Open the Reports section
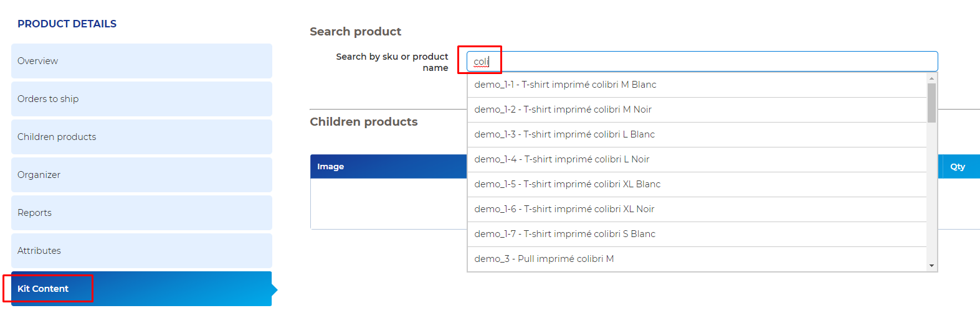Viewport: 980px width, 336px height. 141,213
